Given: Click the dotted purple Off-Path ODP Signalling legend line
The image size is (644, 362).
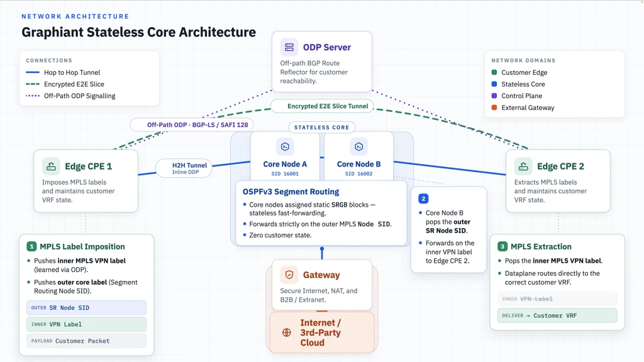Looking at the screenshot, I should (33, 96).
